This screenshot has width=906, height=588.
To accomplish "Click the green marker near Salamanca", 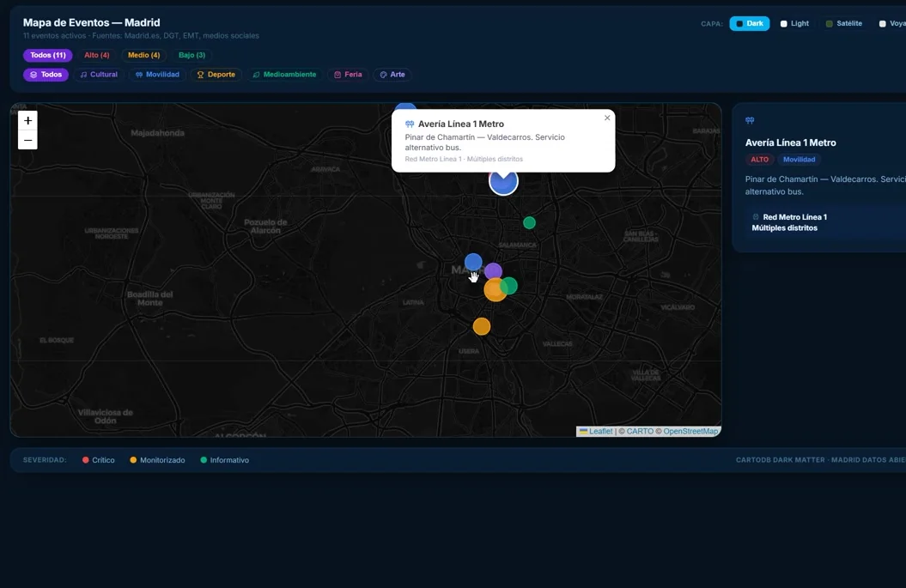I will pos(529,223).
